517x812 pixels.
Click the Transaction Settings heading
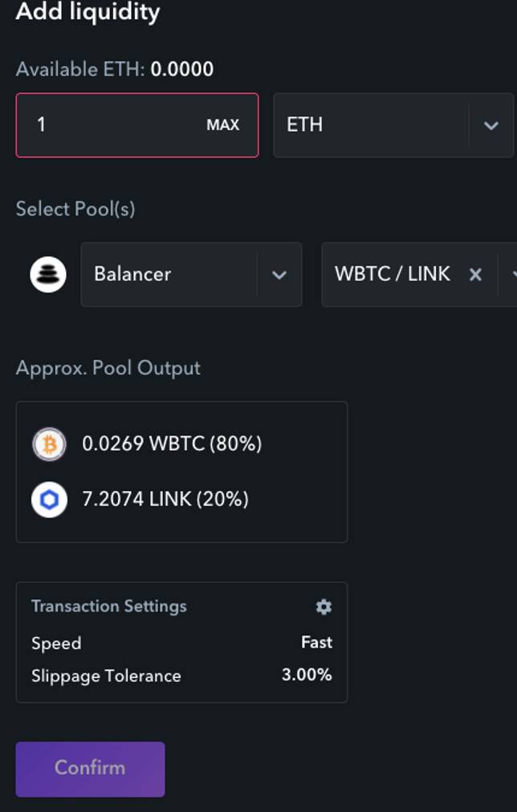pyautogui.click(x=109, y=606)
